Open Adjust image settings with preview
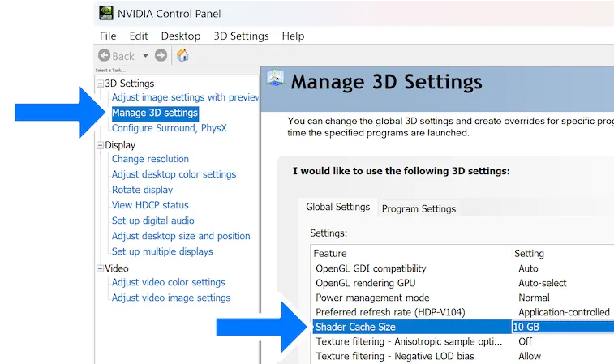 click(x=184, y=97)
